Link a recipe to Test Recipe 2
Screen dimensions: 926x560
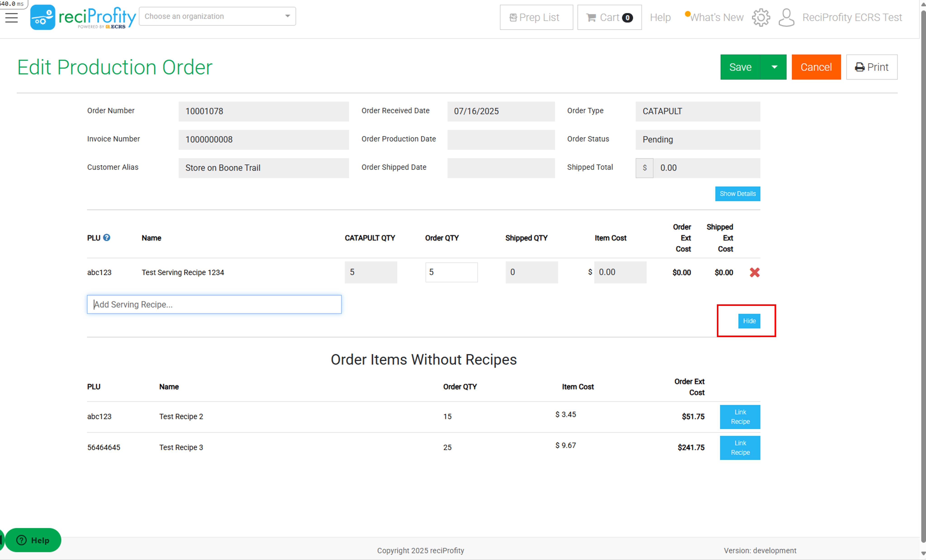740,417
